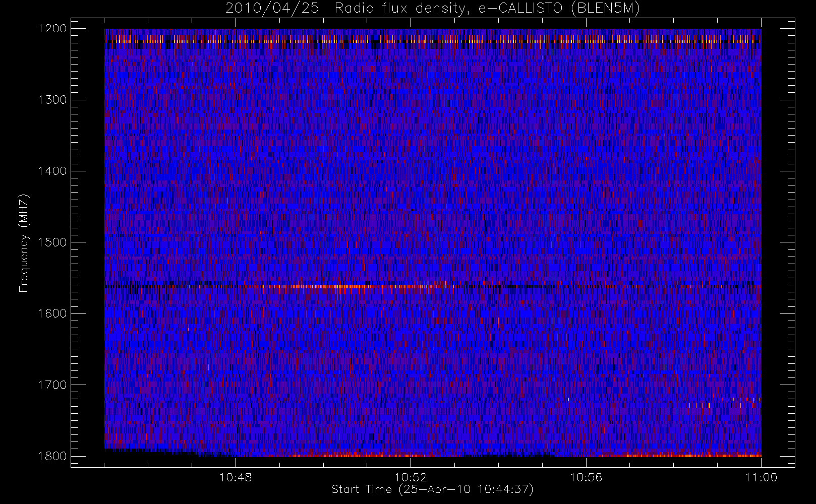This screenshot has width=816, height=504.
Task: Click the 1700 frequency tick label
Action: point(52,385)
